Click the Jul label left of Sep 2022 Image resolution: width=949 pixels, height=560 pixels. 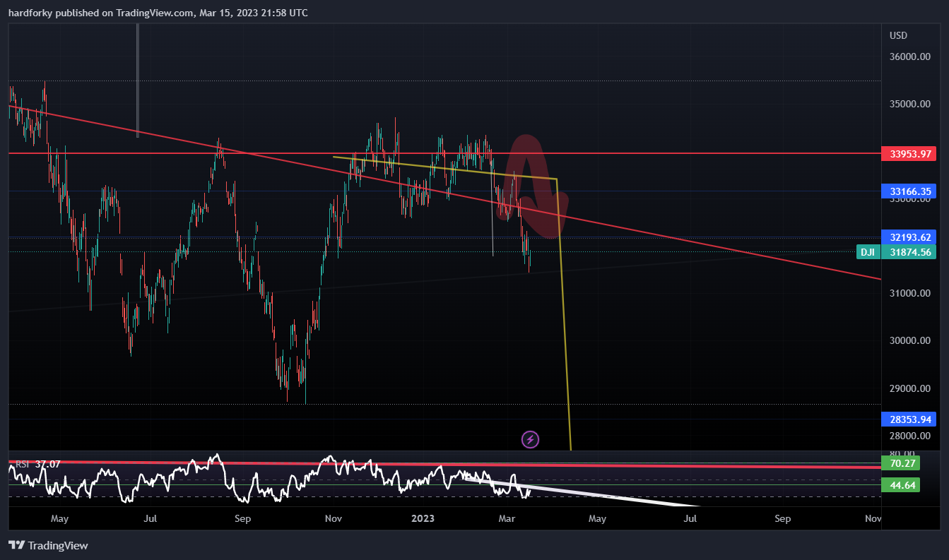[150, 518]
